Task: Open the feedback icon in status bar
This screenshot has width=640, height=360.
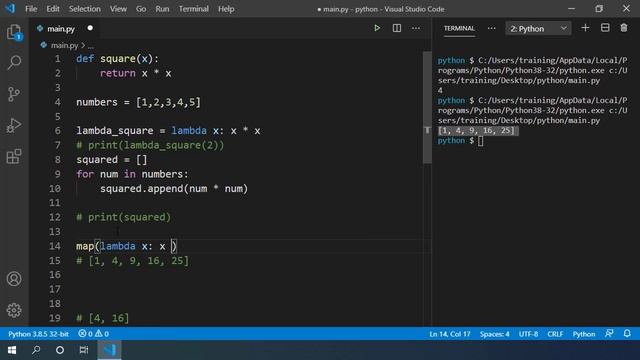Action: click(x=609, y=333)
